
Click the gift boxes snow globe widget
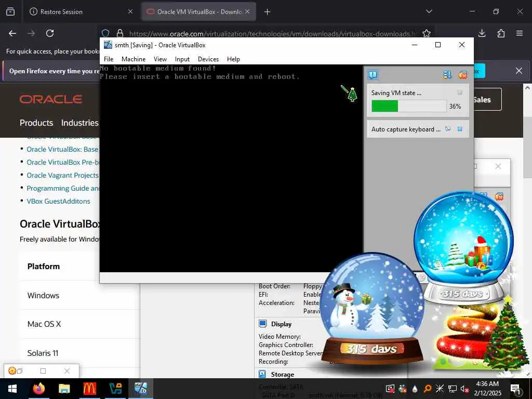coord(463,248)
